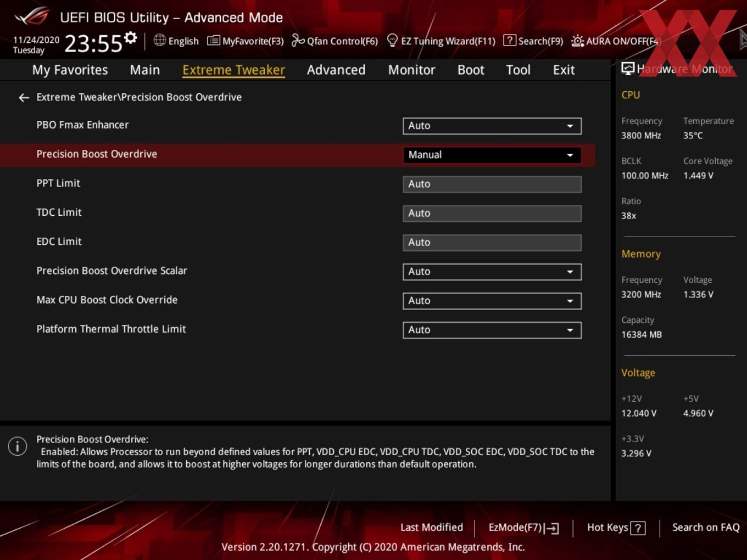Switch to My Favorites tab
Viewport: 747px width, 560px height.
(70, 70)
